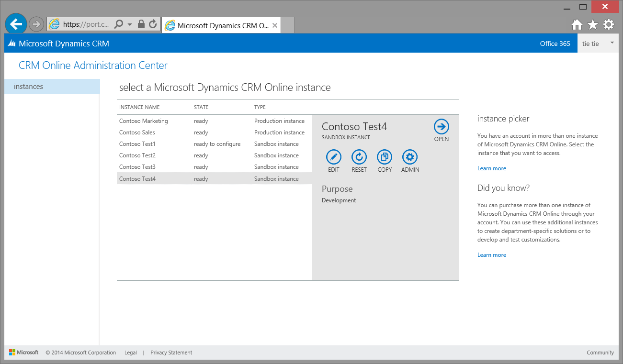Viewport: 623px width, 364px height.
Task: Go to Office 365 link
Action: 555,44
